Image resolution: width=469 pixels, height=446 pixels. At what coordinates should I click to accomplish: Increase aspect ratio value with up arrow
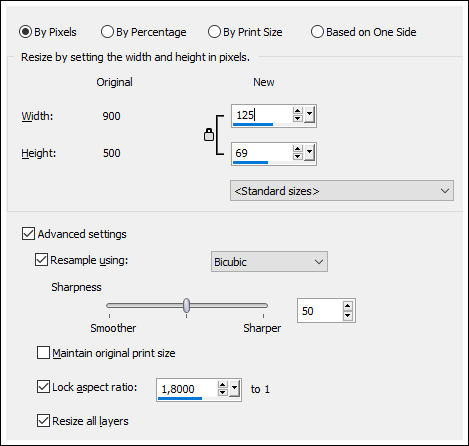(x=222, y=385)
